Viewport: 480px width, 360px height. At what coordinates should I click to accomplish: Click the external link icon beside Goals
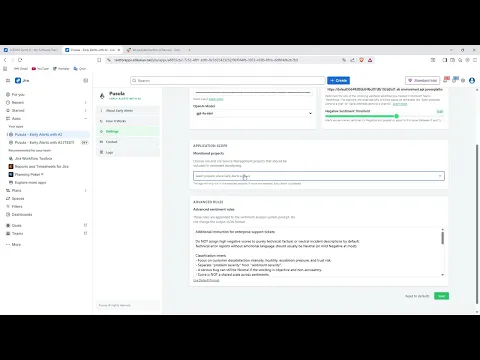coord(86,226)
